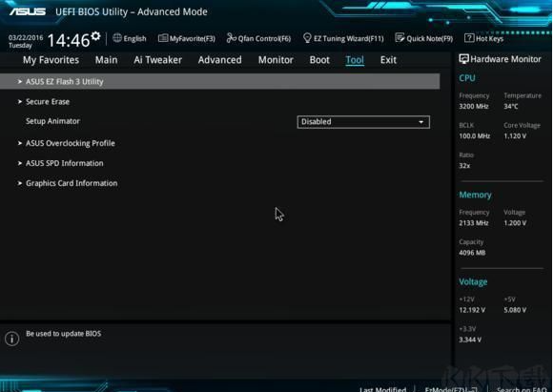The image size is (554, 392).
Task: Click the Memory heading
Action: pyautogui.click(x=475, y=195)
